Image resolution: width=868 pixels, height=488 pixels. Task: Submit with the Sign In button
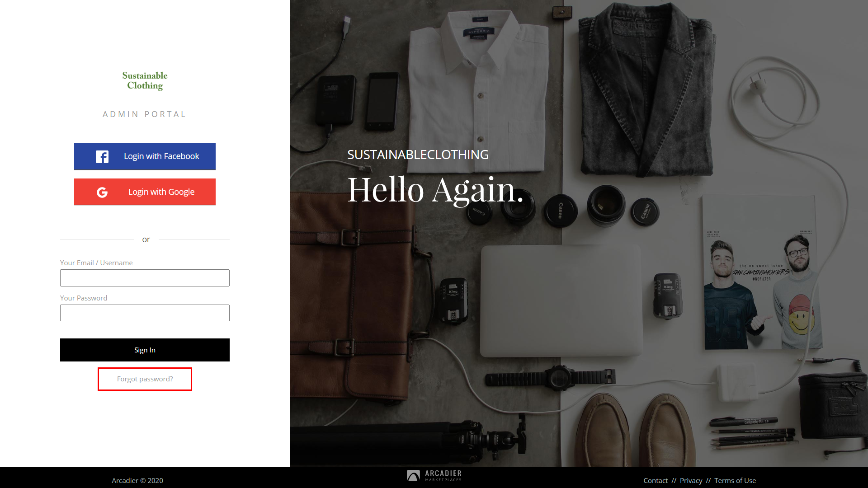(x=145, y=350)
